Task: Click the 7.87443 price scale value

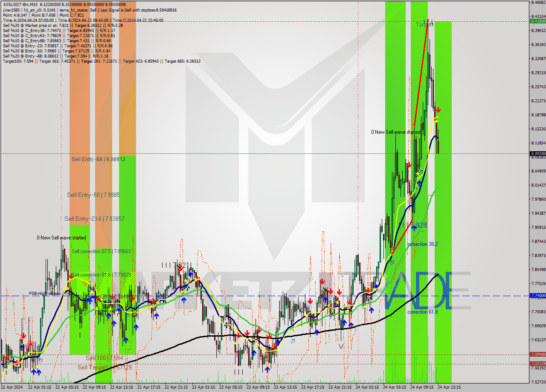Action: 538,241
